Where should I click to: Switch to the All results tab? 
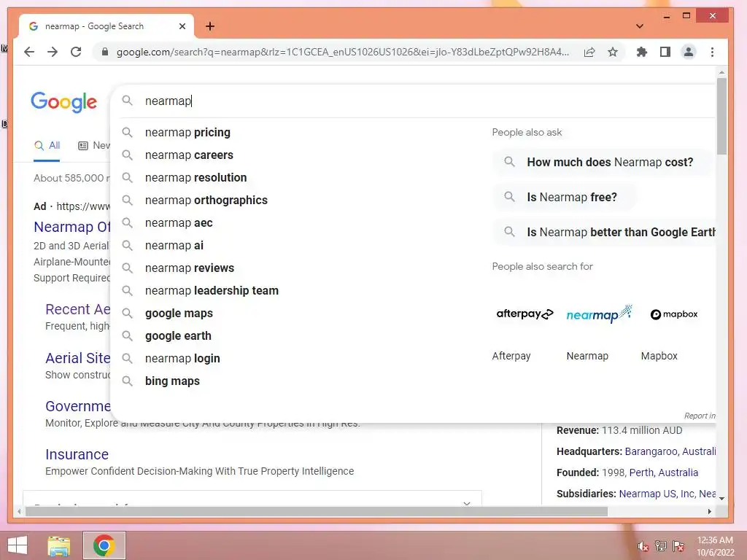[x=47, y=146]
